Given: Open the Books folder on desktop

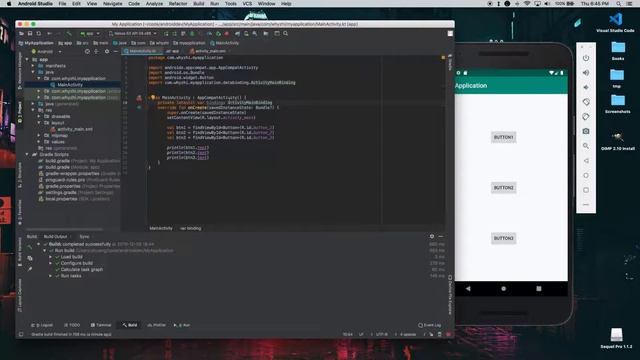Looking at the screenshot, I should pyautogui.click(x=618, y=51).
